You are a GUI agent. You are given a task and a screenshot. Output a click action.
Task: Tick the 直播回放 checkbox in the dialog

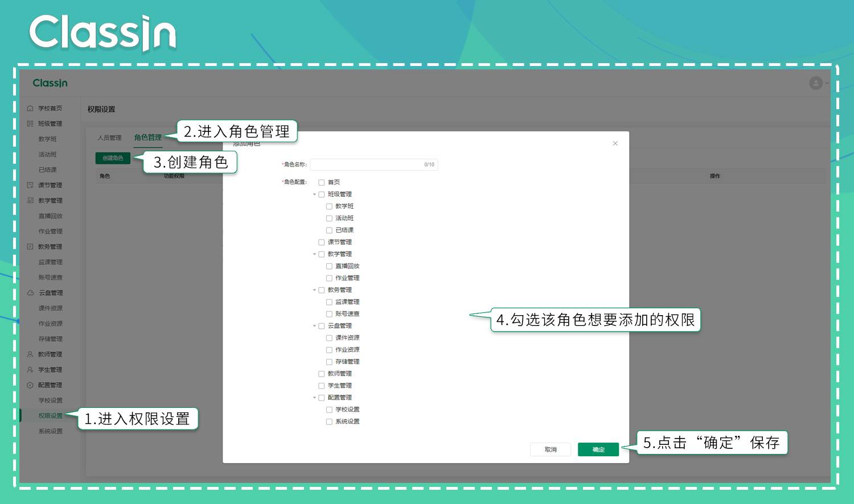click(329, 266)
